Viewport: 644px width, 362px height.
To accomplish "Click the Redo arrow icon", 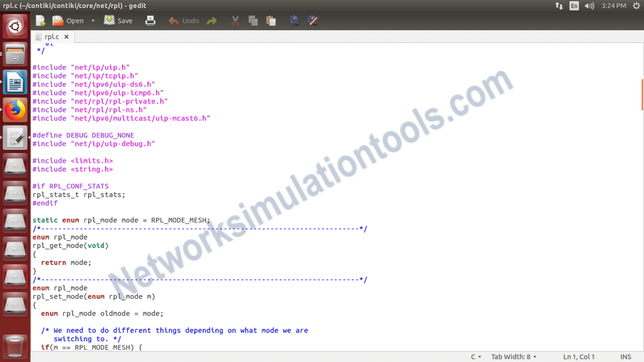I will 212,21.
